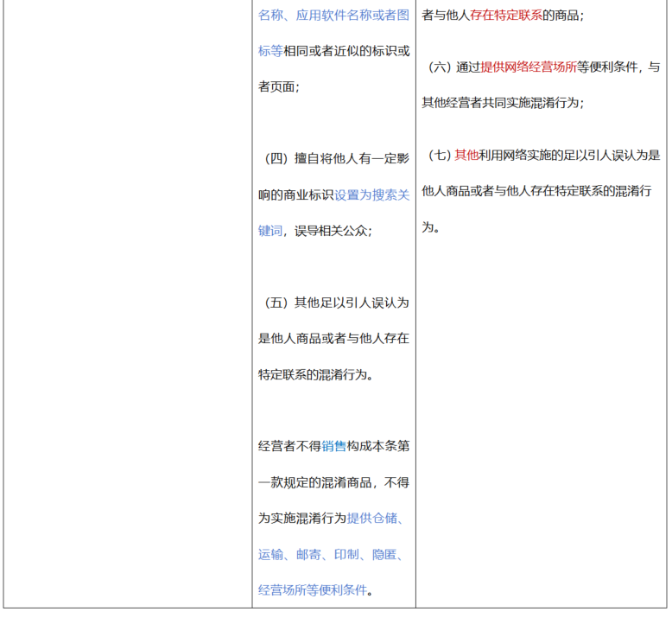Click line '是他人商品或者与他人存在'
The image size is (672, 618).
333,339
